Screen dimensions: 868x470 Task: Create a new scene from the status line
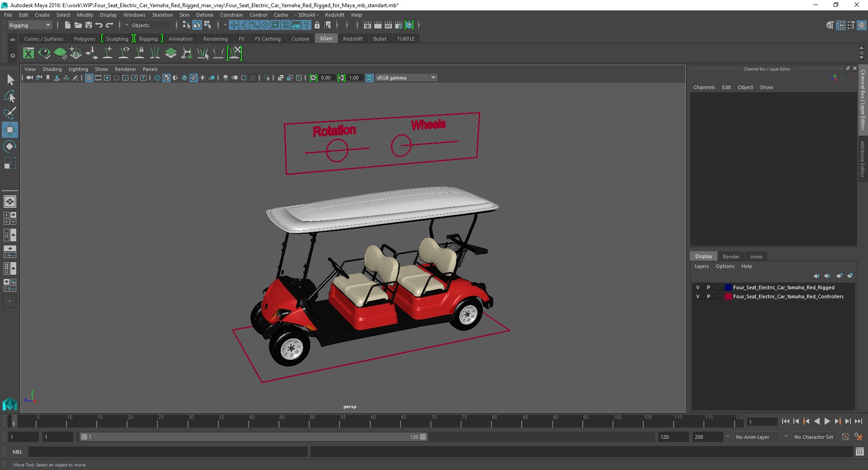click(x=67, y=25)
